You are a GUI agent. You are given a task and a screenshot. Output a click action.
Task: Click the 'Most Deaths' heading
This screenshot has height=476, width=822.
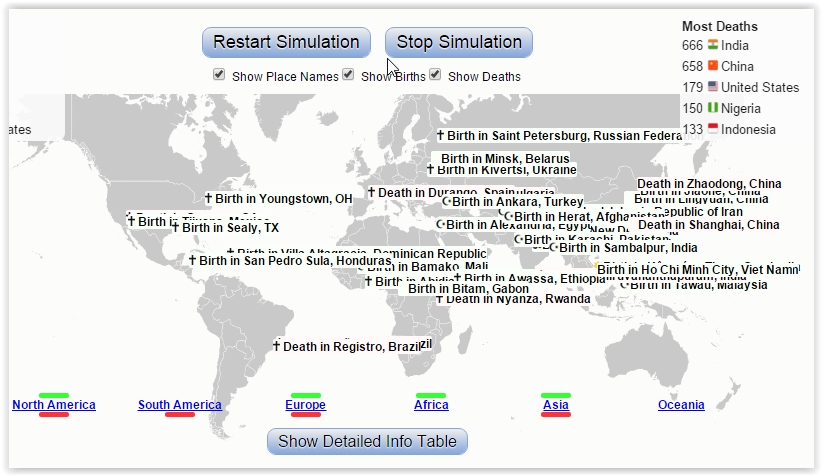[x=719, y=26]
